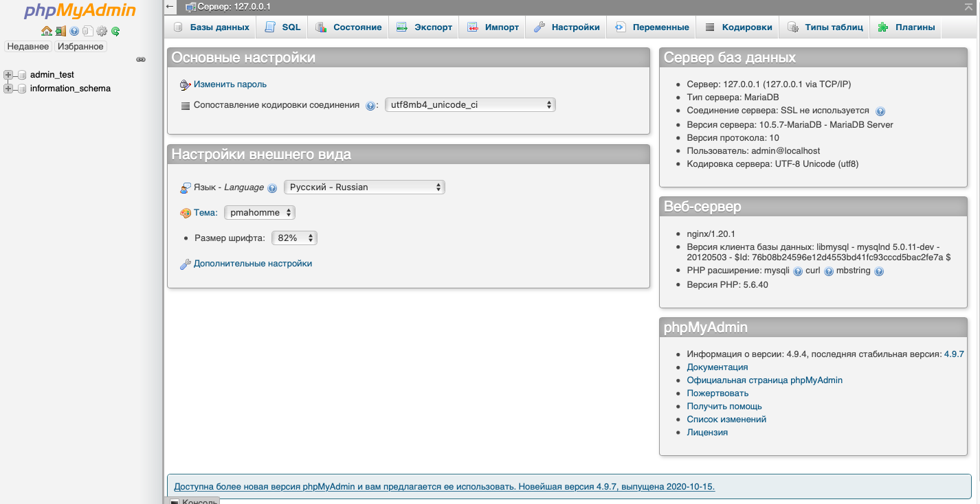Image resolution: width=980 pixels, height=504 pixels.
Task: Click the text 'Версия протокола: 10'
Action: coord(733,138)
